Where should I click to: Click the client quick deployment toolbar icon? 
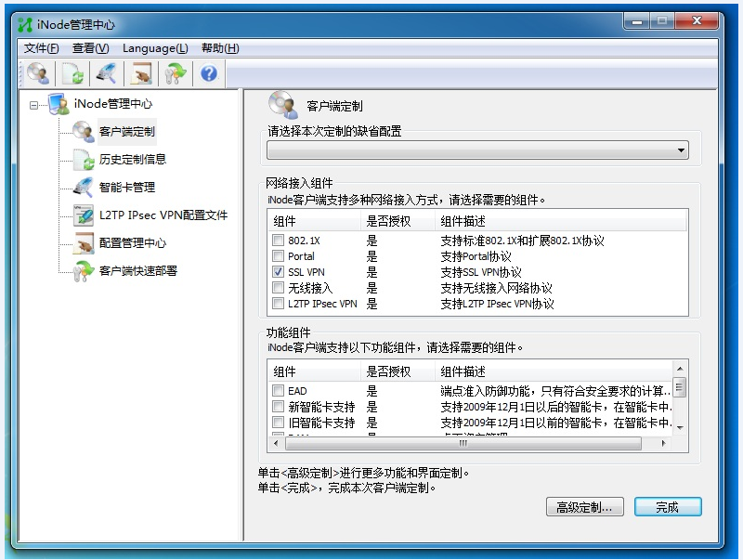tap(176, 74)
